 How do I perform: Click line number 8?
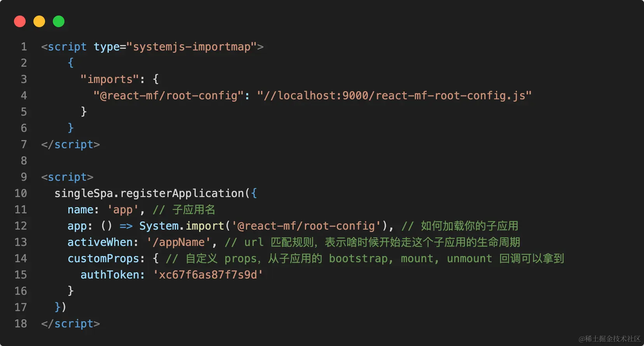pyautogui.click(x=24, y=161)
